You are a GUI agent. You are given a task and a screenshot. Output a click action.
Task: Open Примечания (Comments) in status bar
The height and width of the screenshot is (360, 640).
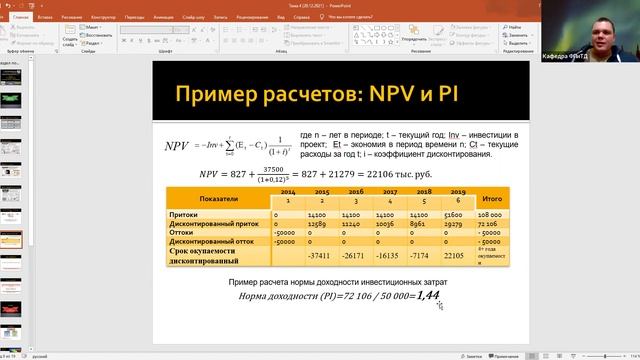click(504, 356)
